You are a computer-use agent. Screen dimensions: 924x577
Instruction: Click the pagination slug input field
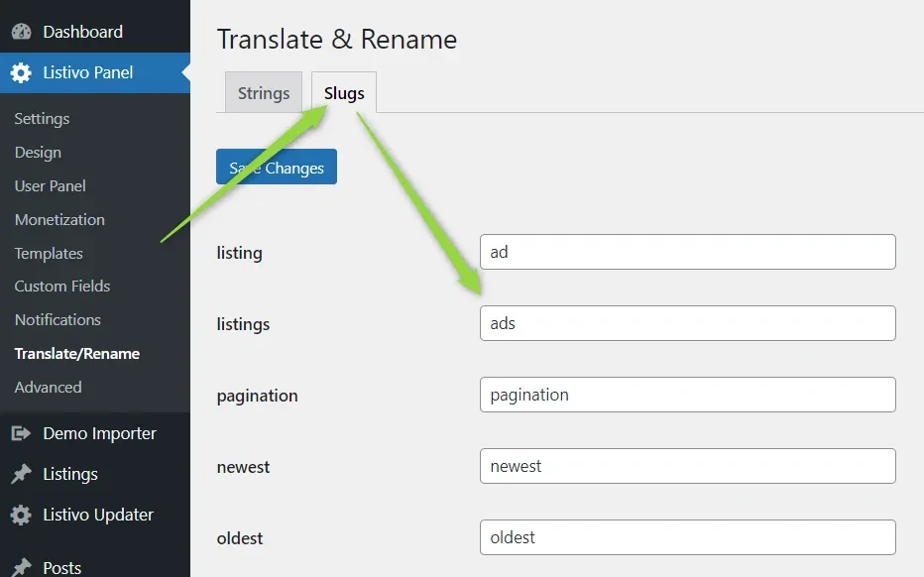[688, 395]
